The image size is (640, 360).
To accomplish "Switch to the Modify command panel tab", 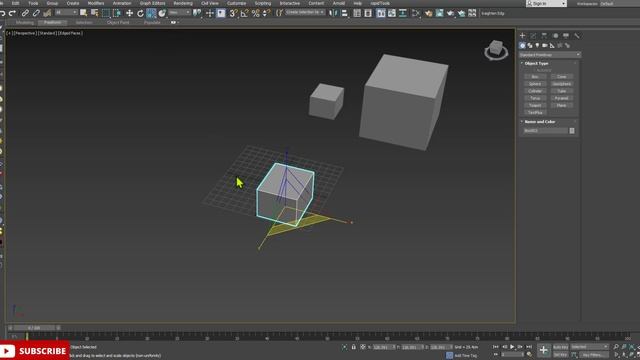I will click(x=533, y=36).
